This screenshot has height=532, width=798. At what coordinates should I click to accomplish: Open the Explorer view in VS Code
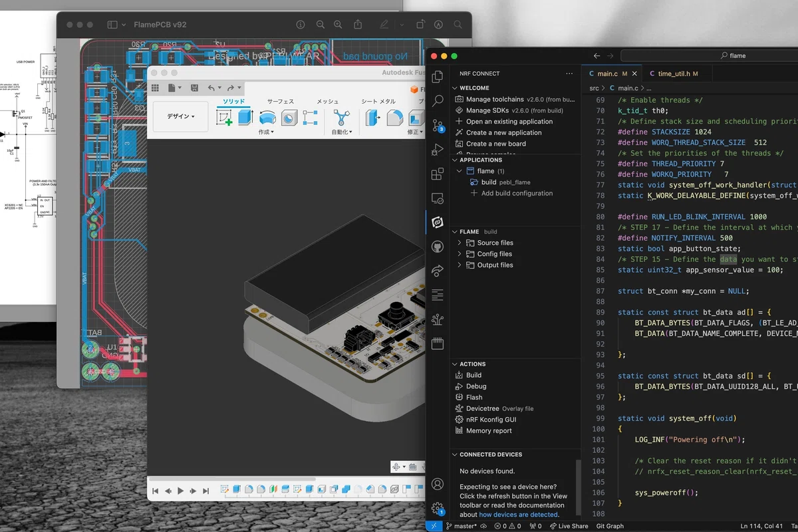pos(437,77)
